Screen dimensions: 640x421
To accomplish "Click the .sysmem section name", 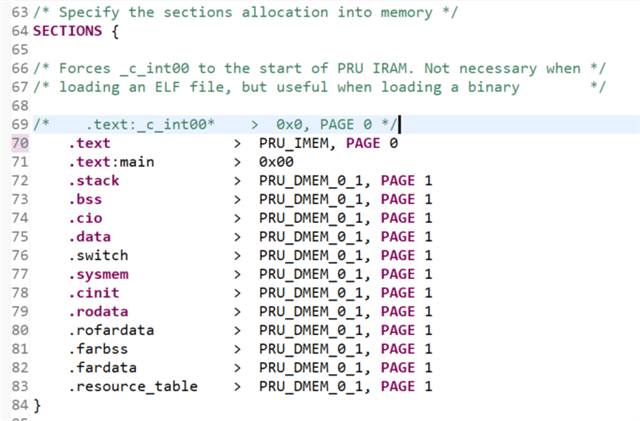I will tap(98, 274).
